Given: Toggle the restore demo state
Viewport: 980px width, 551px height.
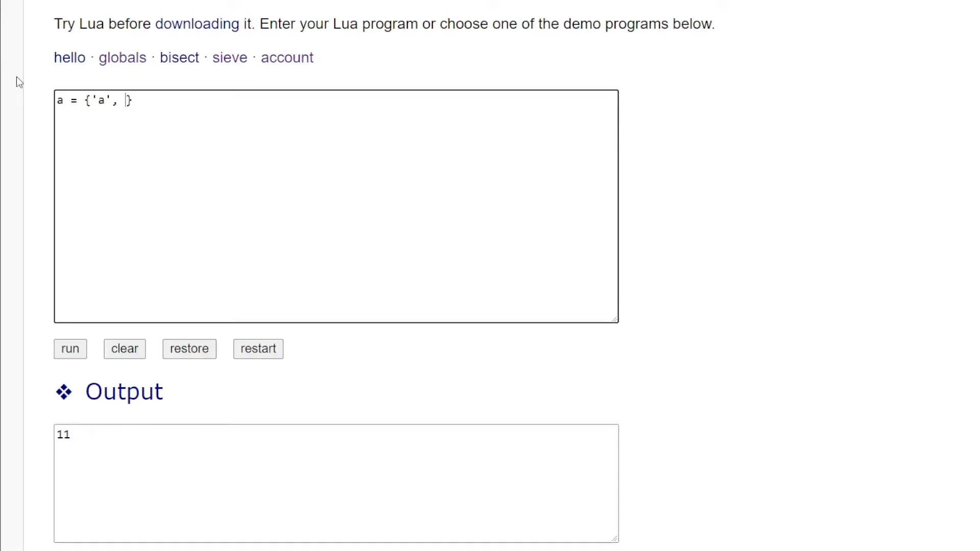Looking at the screenshot, I should (189, 348).
